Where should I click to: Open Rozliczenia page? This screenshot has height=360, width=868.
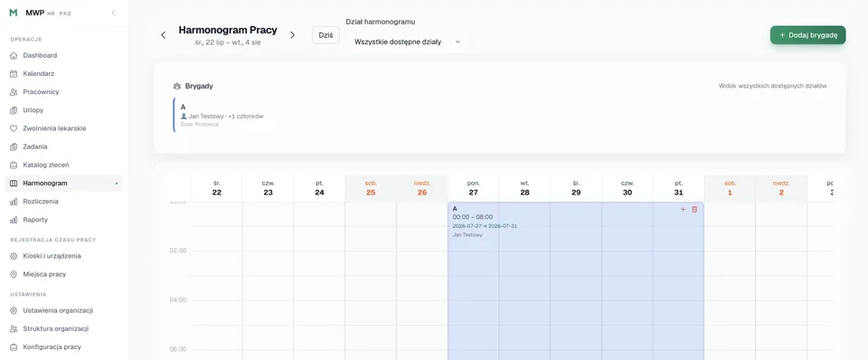pyautogui.click(x=63, y=202)
